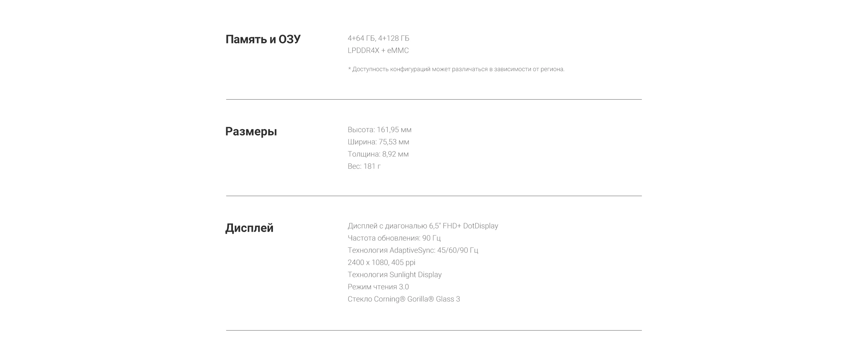Select the Вес: 181 г line
Screen dimensions: 868x339
(364, 166)
